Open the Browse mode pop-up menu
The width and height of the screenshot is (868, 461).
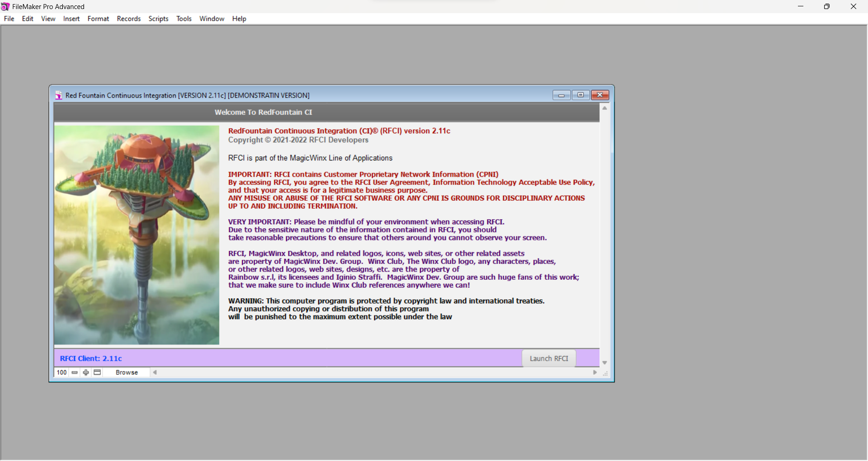127,373
